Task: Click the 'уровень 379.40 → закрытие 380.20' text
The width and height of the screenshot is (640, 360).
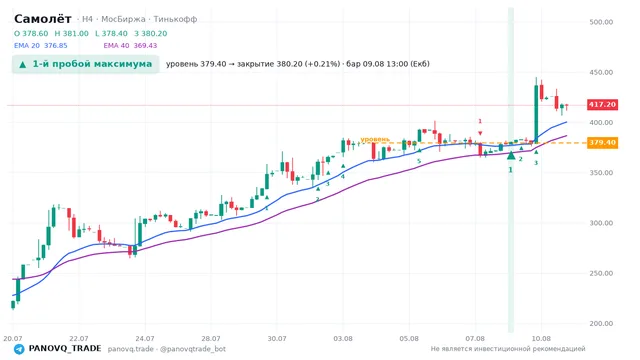Action: (x=253, y=64)
